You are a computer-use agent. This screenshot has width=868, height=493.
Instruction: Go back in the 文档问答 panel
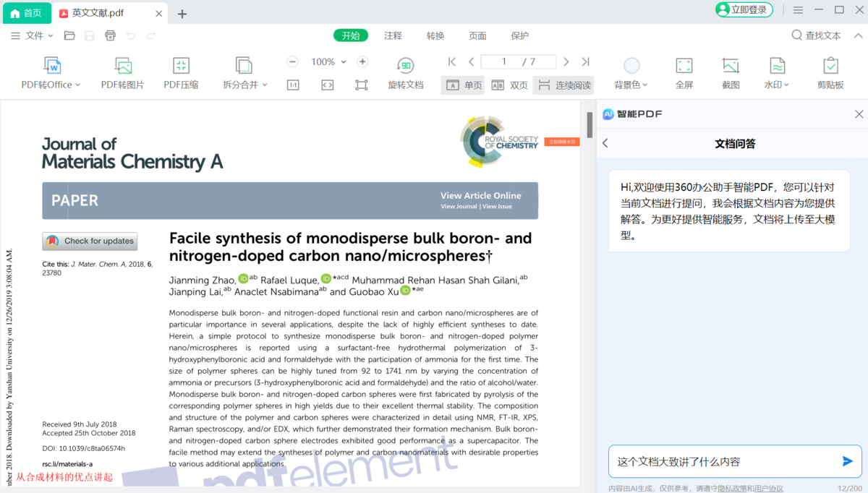(x=605, y=144)
